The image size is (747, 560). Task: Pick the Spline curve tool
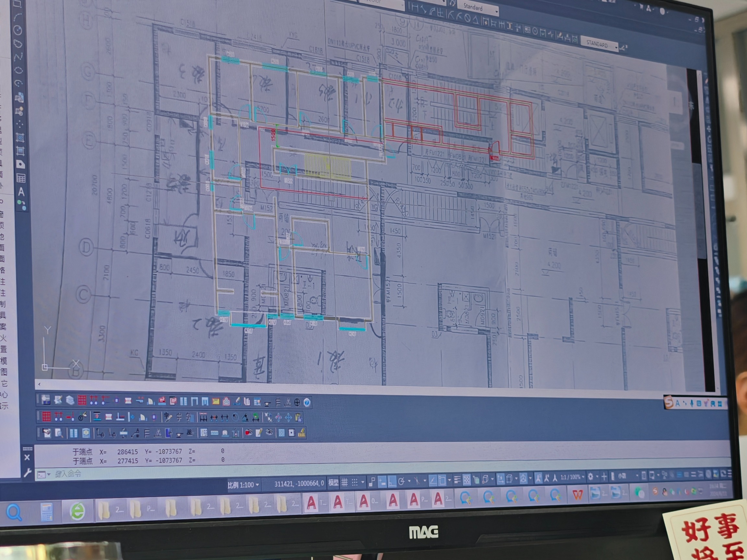[x=18, y=57]
